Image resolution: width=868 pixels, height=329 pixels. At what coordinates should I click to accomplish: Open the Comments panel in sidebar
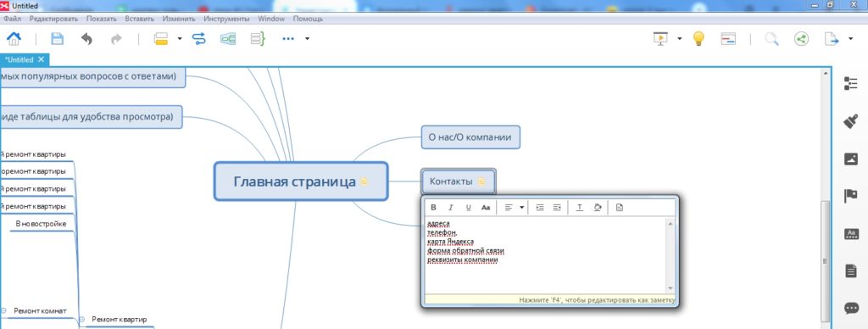(x=850, y=308)
